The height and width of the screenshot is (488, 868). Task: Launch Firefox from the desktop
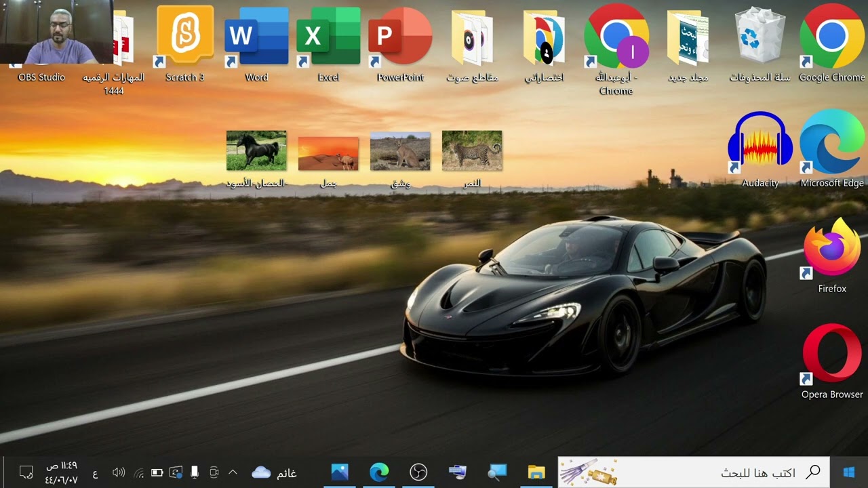pyautogui.click(x=832, y=255)
